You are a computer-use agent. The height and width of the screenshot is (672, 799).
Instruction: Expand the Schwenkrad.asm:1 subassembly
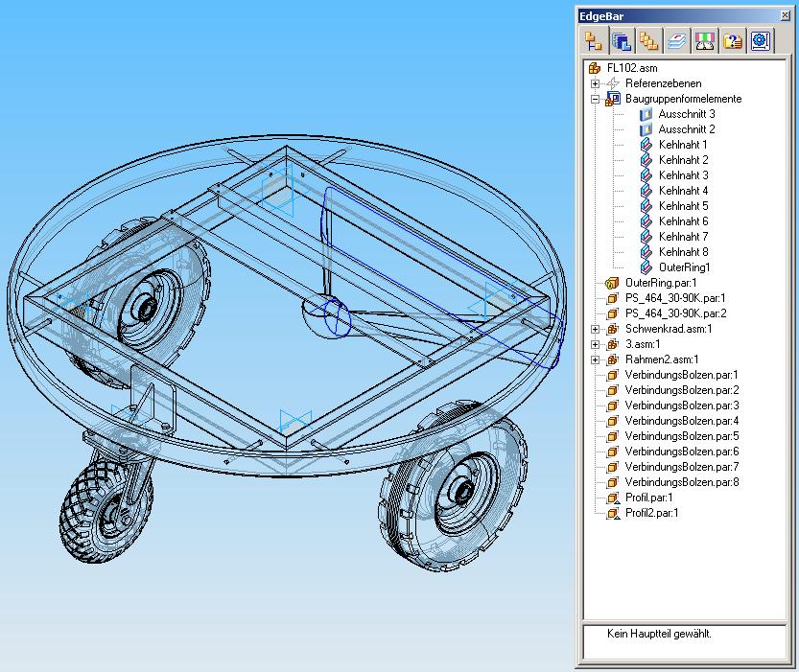(595, 330)
